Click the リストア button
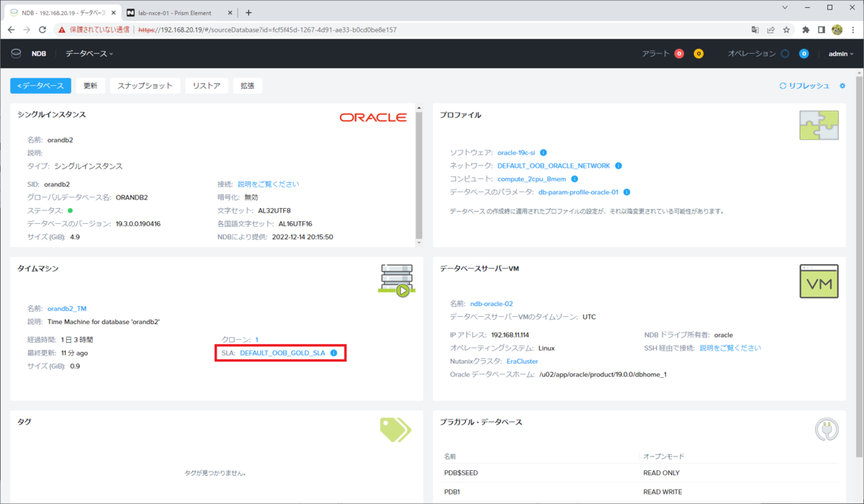Viewport: 864px width, 504px height. click(207, 86)
